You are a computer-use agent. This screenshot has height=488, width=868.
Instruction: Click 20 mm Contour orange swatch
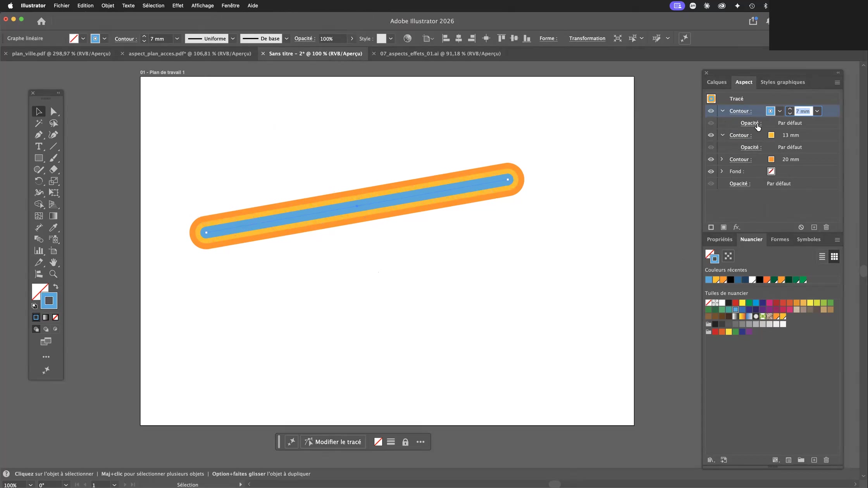(771, 159)
